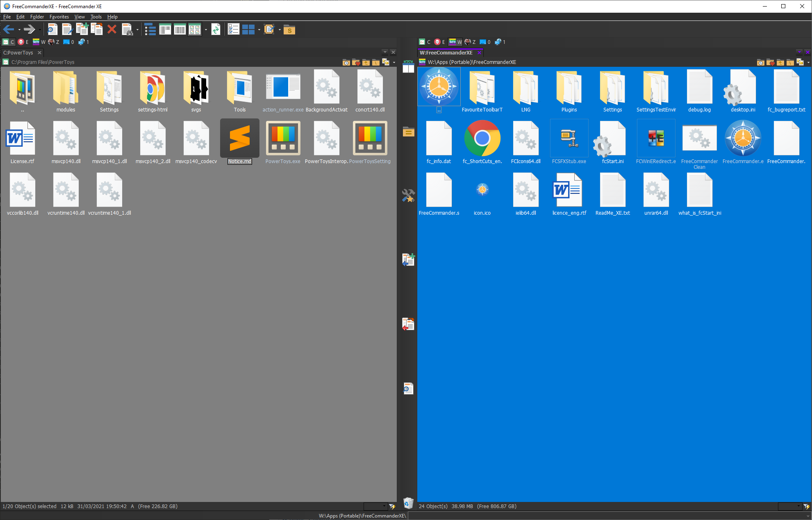Image resolution: width=812 pixels, height=520 pixels.
Task: Click the edit file with pencil icon
Action: pyautogui.click(x=67, y=30)
